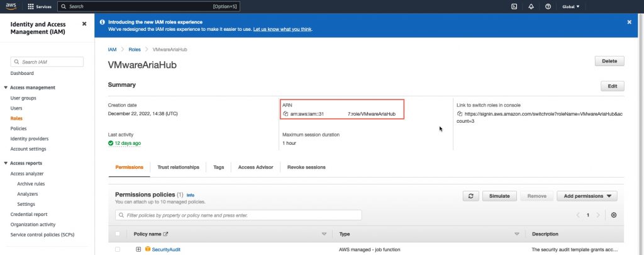Screen dimensions: 644x255
Task: Sort by the Policy name column arrow
Action: click(324, 234)
